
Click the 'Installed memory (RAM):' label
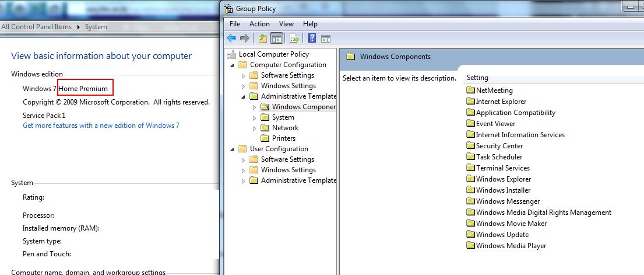coord(61,228)
